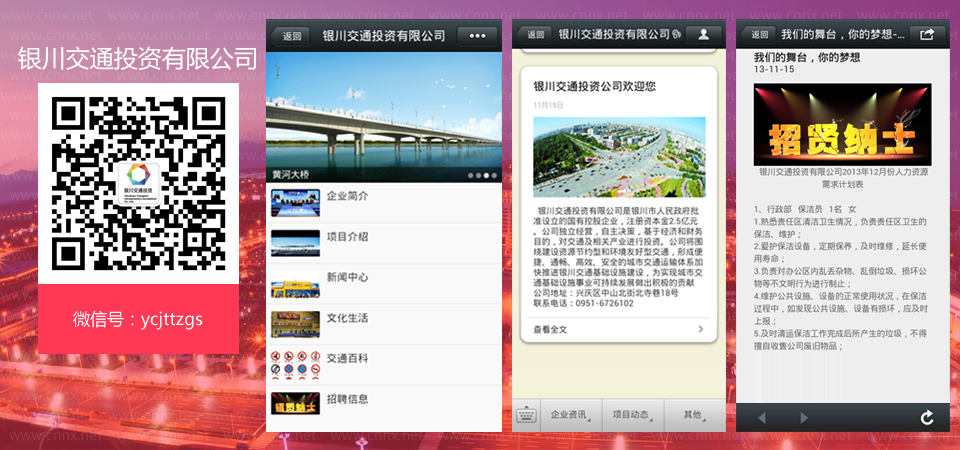Open 项目介绍 menu entry

pyautogui.click(x=384, y=243)
